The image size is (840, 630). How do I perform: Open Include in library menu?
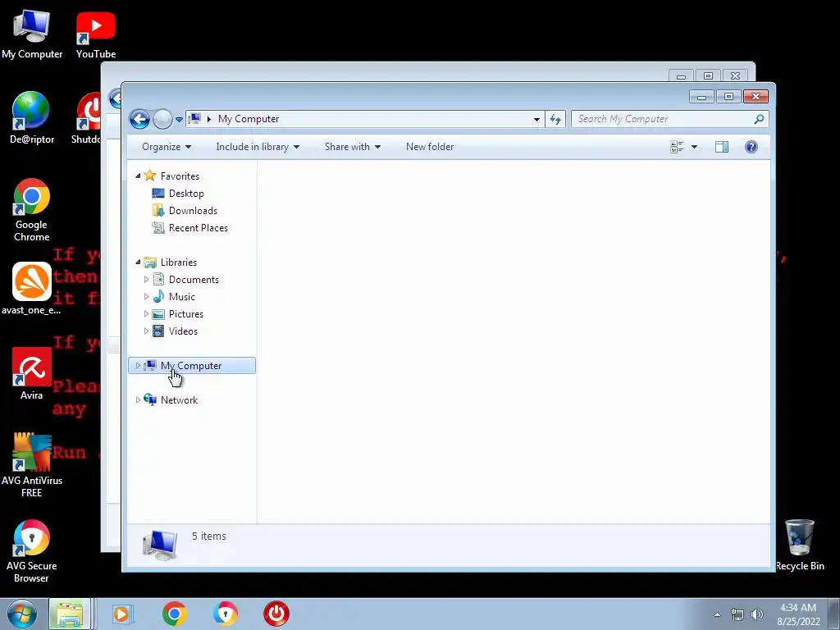258,147
